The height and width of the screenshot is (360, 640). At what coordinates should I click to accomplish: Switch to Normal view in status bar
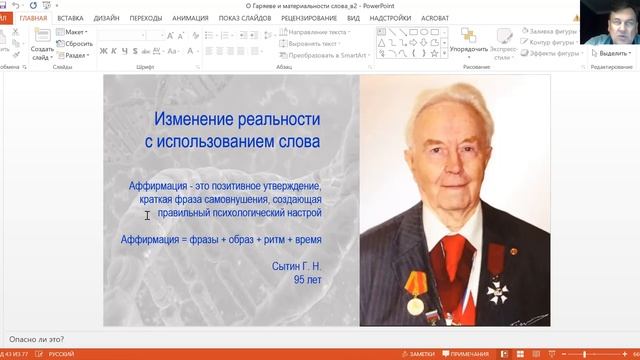point(504,354)
